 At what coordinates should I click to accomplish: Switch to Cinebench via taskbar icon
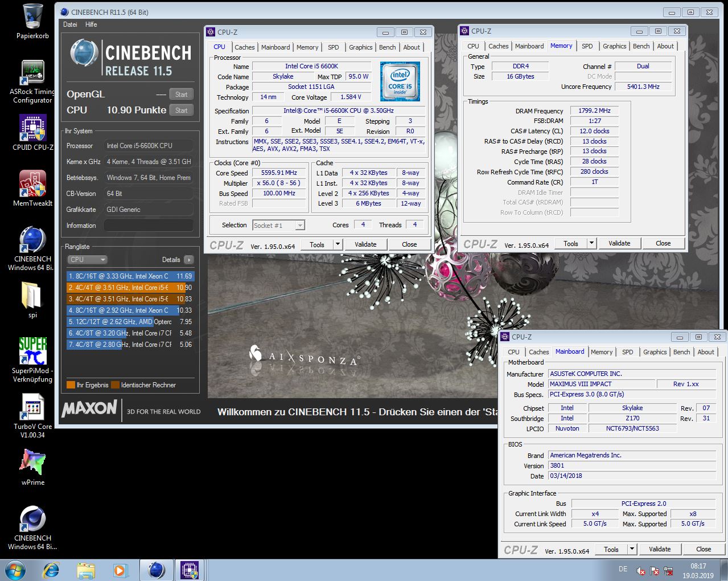click(156, 570)
